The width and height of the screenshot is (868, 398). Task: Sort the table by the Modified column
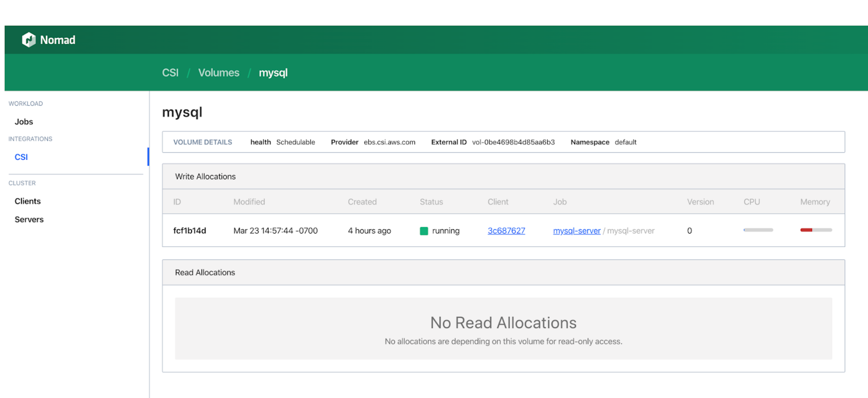pyautogui.click(x=249, y=201)
